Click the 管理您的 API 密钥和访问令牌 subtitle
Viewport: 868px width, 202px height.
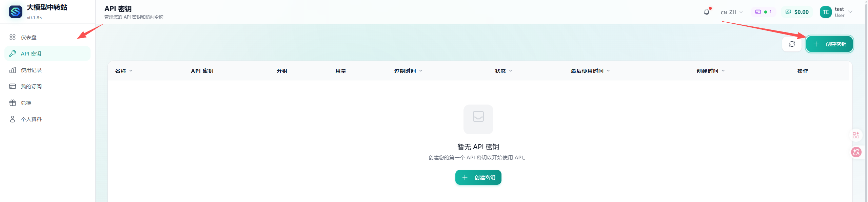click(x=134, y=17)
